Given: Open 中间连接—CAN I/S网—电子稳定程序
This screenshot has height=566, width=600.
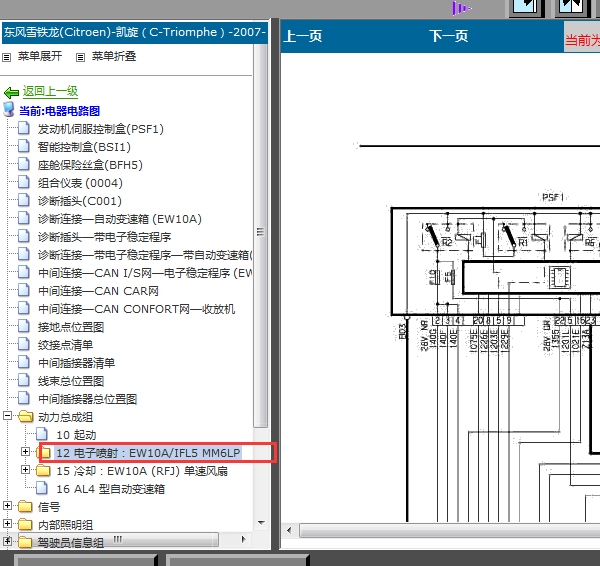Looking at the screenshot, I should tap(145, 273).
